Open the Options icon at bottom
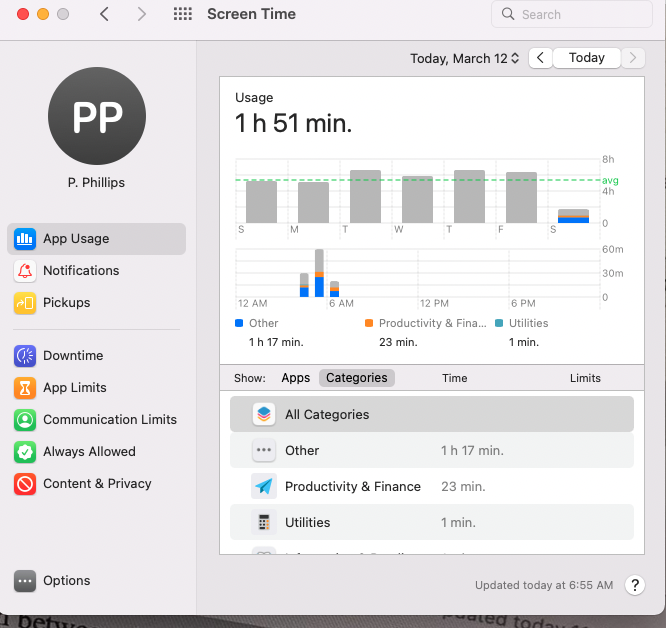 25,581
